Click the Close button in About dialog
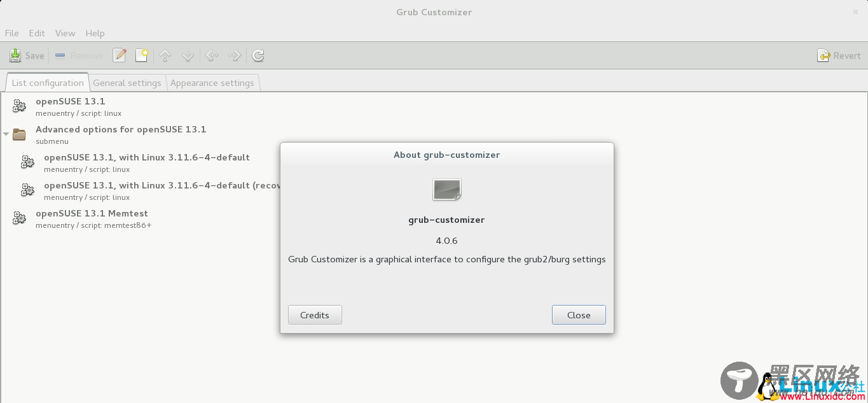868x403 pixels. [x=579, y=315]
